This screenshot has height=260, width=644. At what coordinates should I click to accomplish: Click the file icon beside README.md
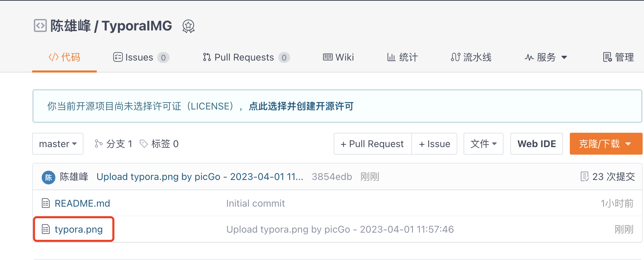[46, 203]
